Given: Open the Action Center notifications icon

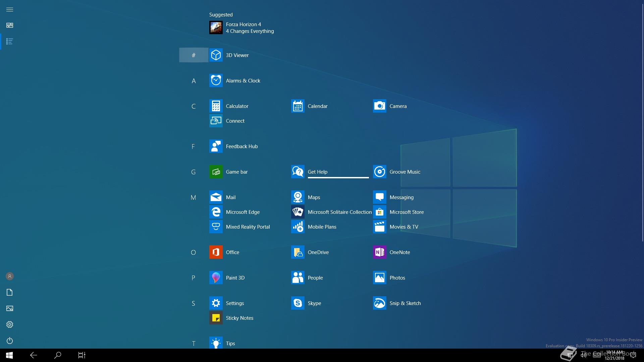Looking at the screenshot, I should pos(633,355).
